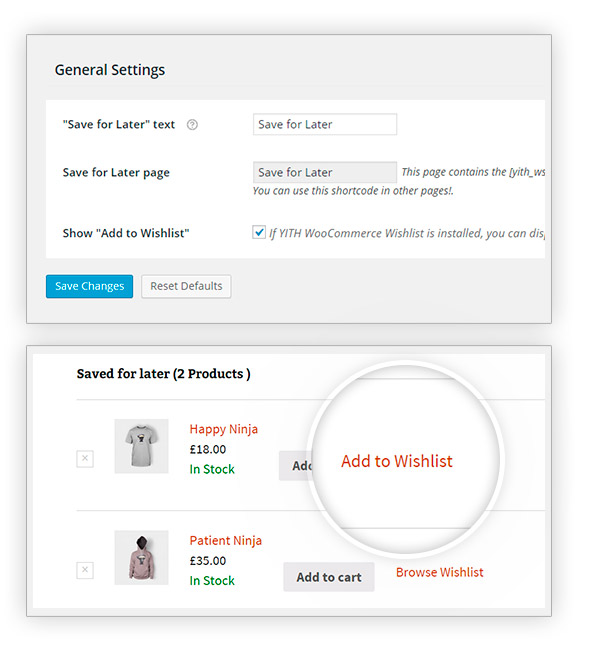Open the Happy Ninja t-shirt thumbnail
This screenshot has height=660, width=600.
141,446
